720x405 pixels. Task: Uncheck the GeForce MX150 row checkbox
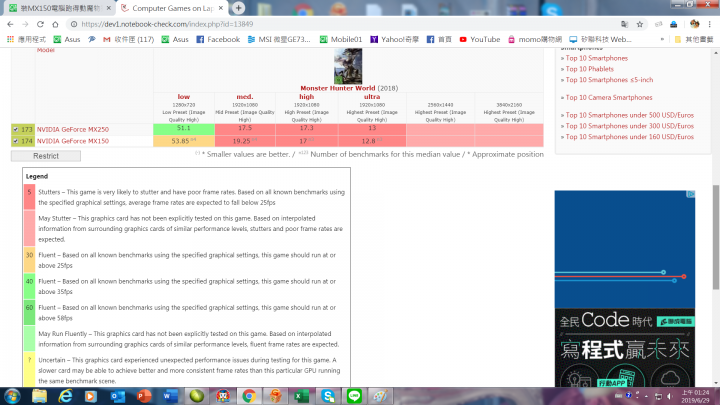pyautogui.click(x=16, y=141)
